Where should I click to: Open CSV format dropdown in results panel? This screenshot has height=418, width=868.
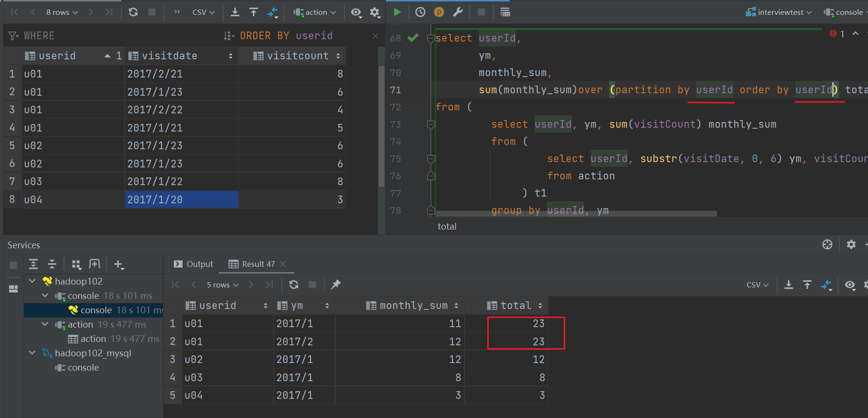click(x=758, y=285)
